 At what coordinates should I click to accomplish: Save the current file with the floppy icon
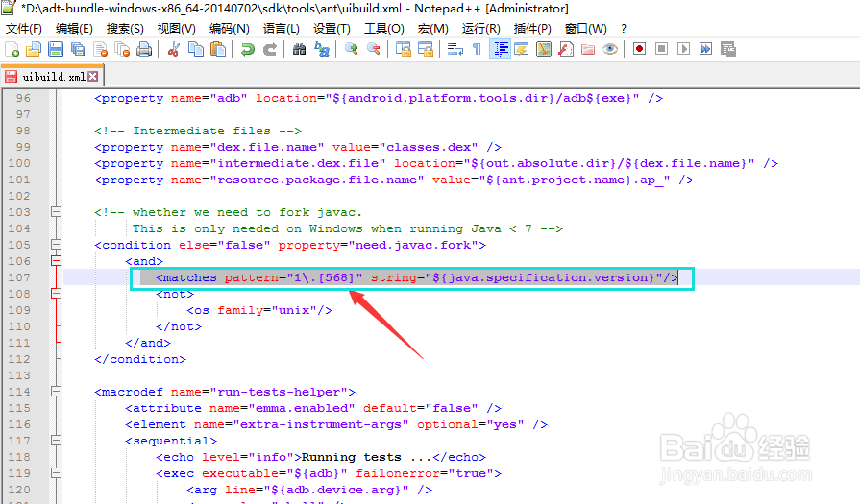tap(56, 49)
